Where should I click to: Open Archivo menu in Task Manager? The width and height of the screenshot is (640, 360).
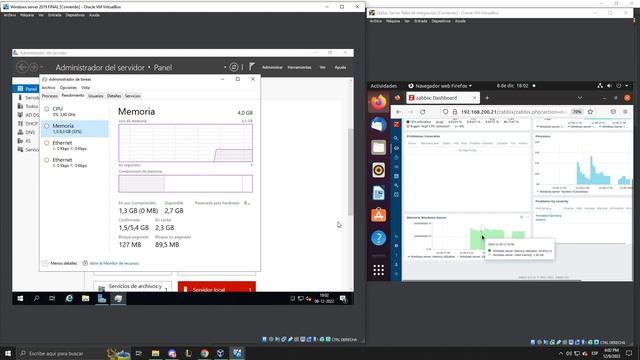click(x=48, y=87)
